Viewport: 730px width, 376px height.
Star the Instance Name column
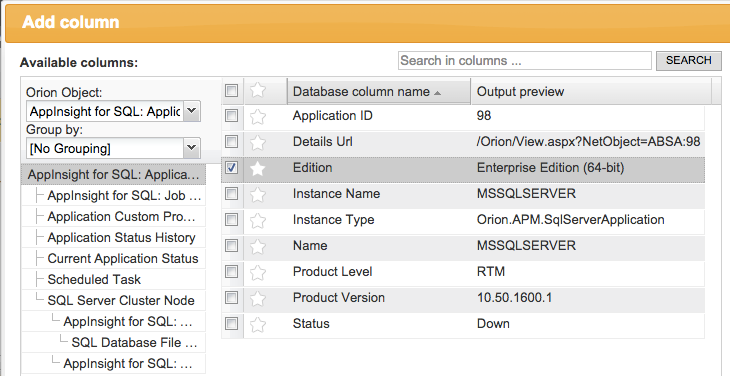(257, 195)
